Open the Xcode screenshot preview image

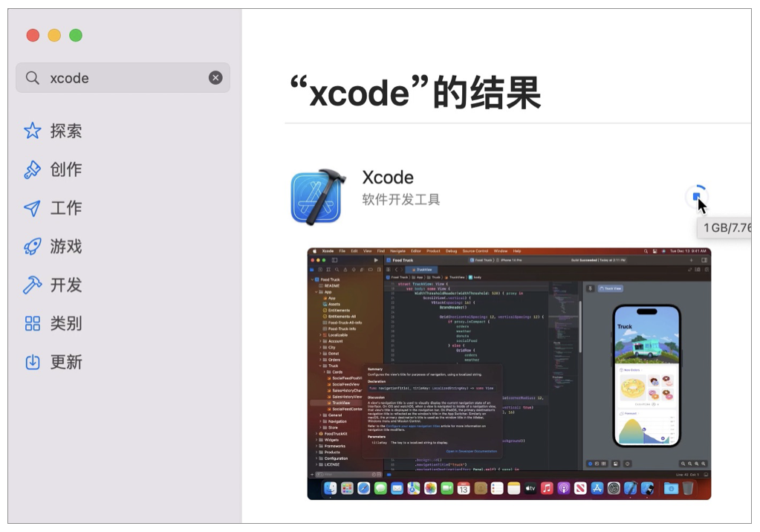509,374
